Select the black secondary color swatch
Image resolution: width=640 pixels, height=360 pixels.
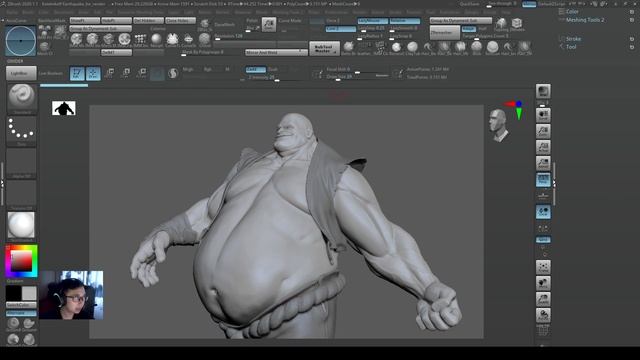(x=13, y=293)
